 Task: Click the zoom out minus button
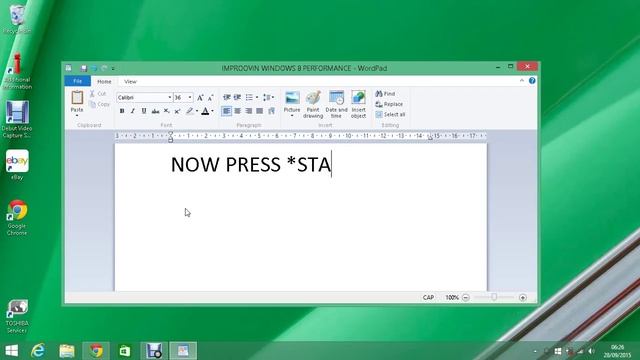466,298
